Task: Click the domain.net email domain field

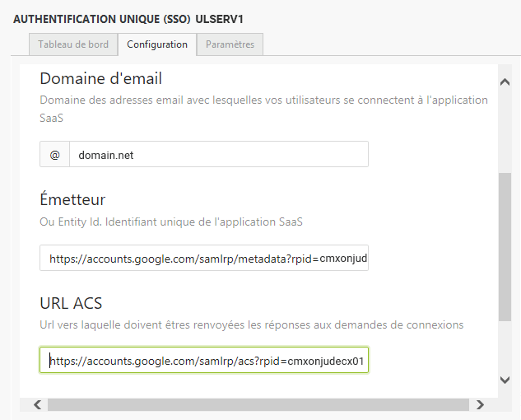Action: click(219, 154)
